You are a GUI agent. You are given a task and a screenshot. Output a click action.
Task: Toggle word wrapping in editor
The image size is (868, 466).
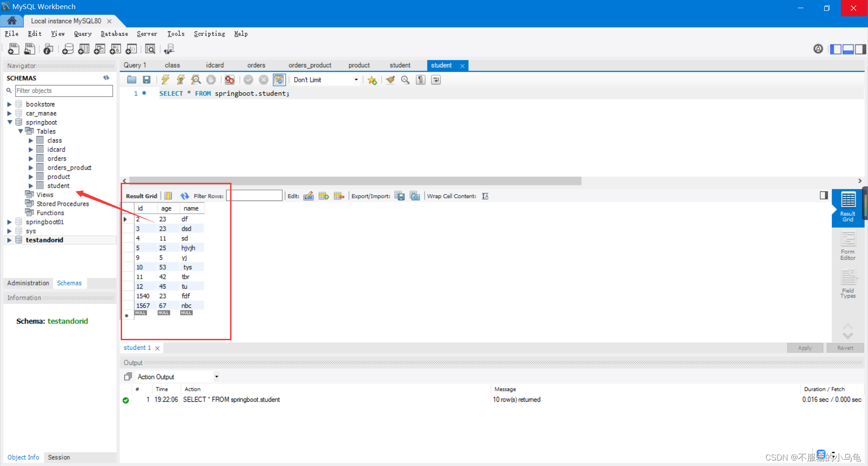[x=436, y=80]
